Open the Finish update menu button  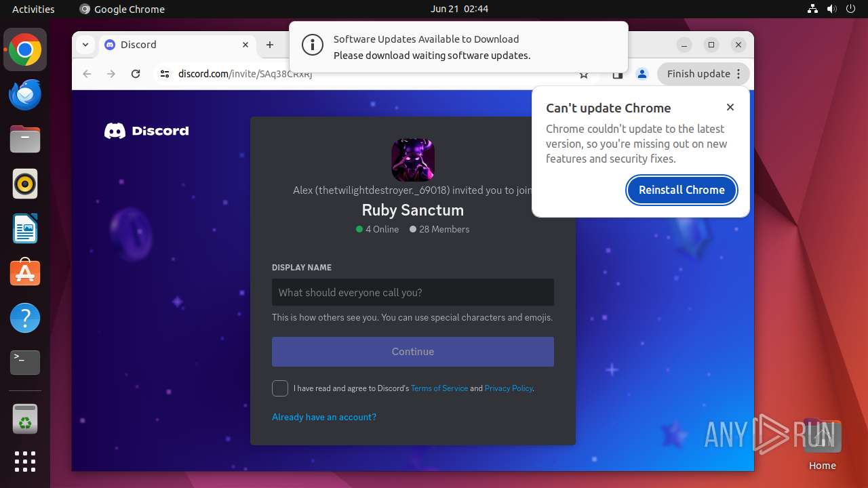point(703,74)
